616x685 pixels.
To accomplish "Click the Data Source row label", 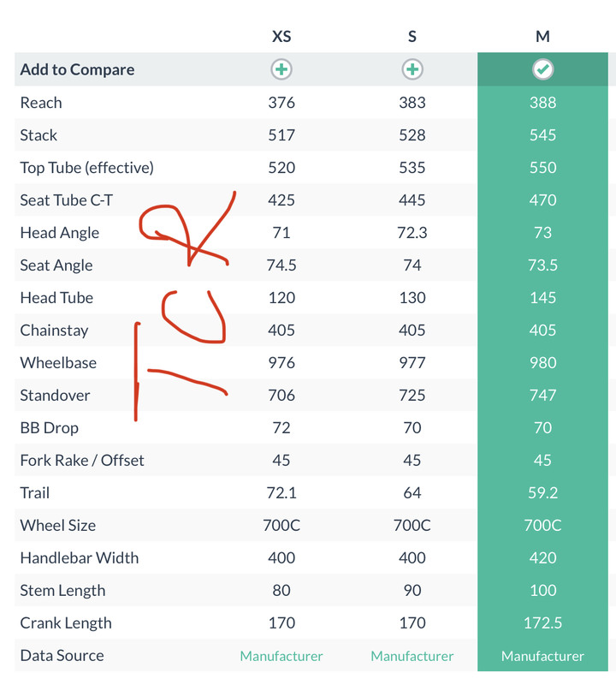I will 62,656.
